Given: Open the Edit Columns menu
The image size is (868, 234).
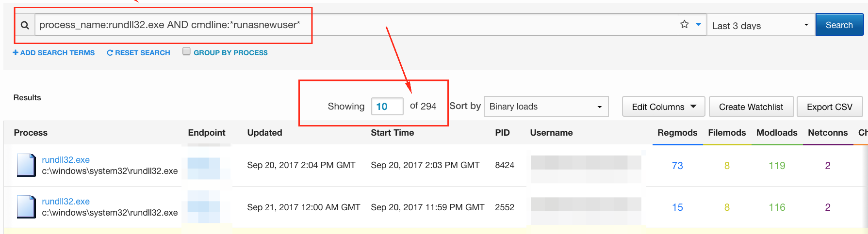Looking at the screenshot, I should (664, 107).
